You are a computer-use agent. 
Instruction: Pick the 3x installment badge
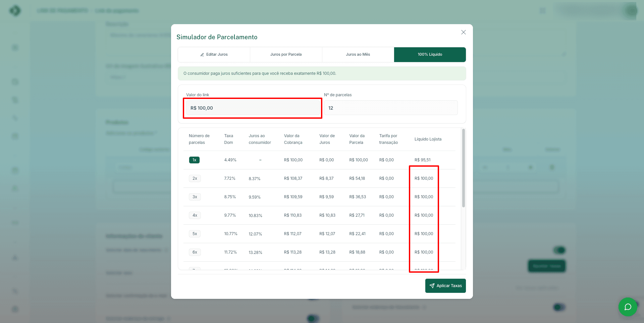coord(195,197)
